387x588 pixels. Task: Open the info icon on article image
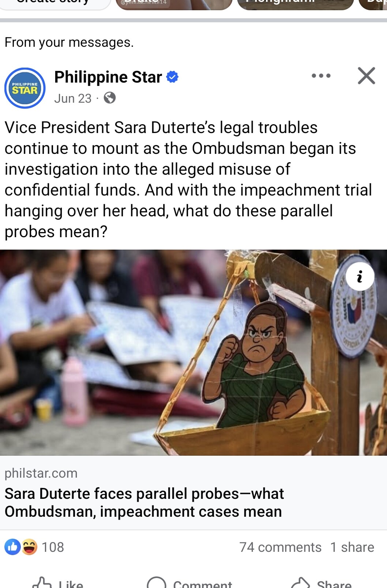[360, 276]
